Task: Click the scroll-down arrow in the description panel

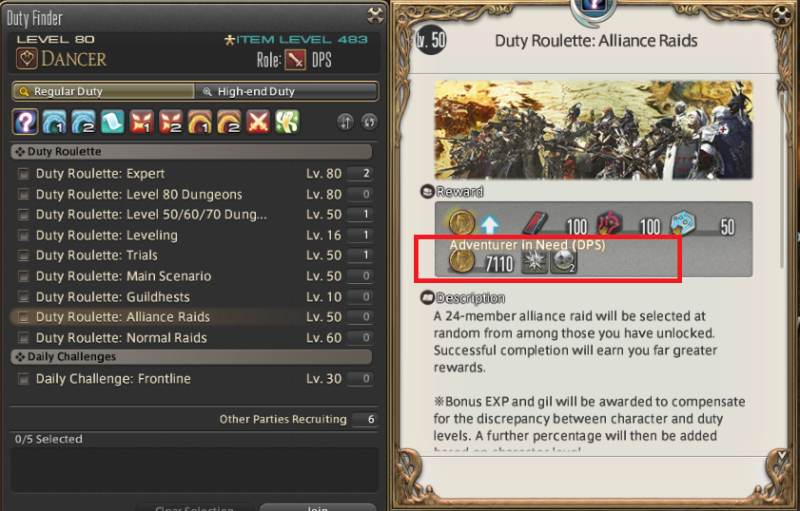Action: coord(781,453)
